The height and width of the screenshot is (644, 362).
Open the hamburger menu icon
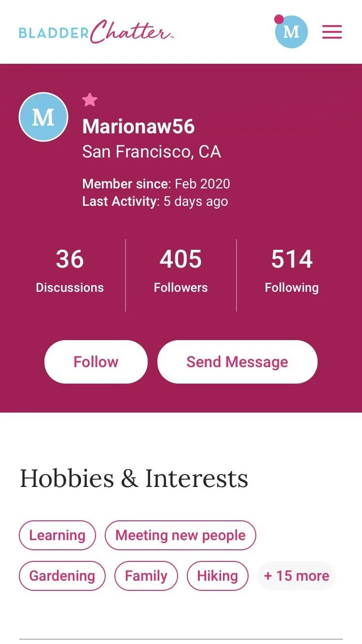click(332, 32)
